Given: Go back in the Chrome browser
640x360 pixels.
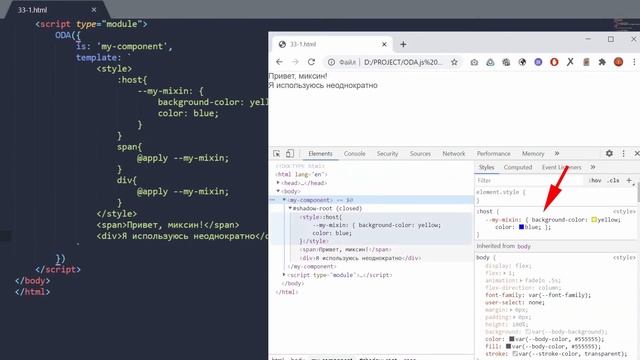Looking at the screenshot, I should (x=279, y=62).
